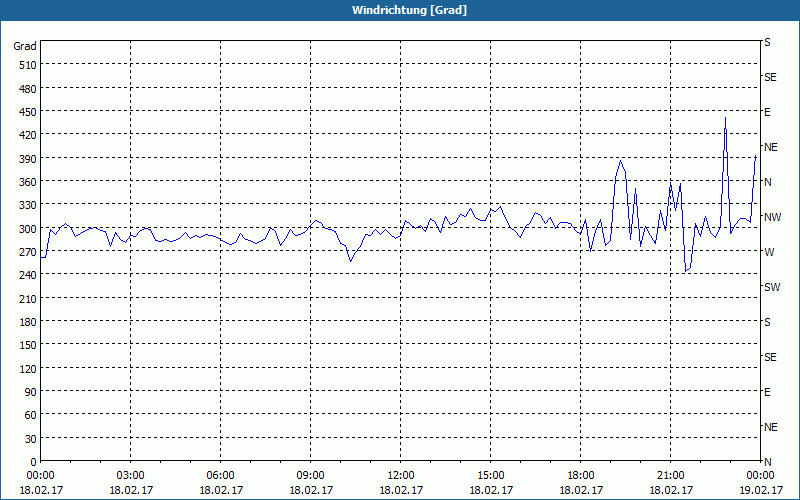Select the 18.02.17 date under 12:00
The height and width of the screenshot is (500, 800).
401,490
